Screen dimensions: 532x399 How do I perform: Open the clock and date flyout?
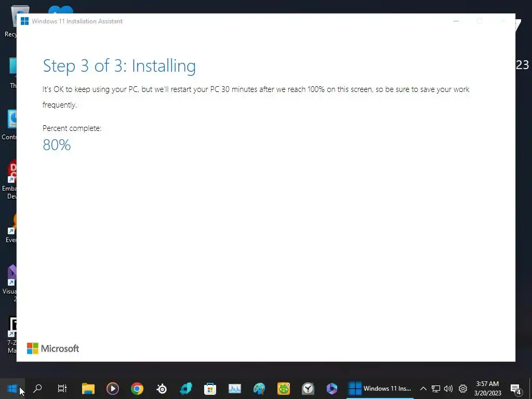pyautogui.click(x=487, y=389)
